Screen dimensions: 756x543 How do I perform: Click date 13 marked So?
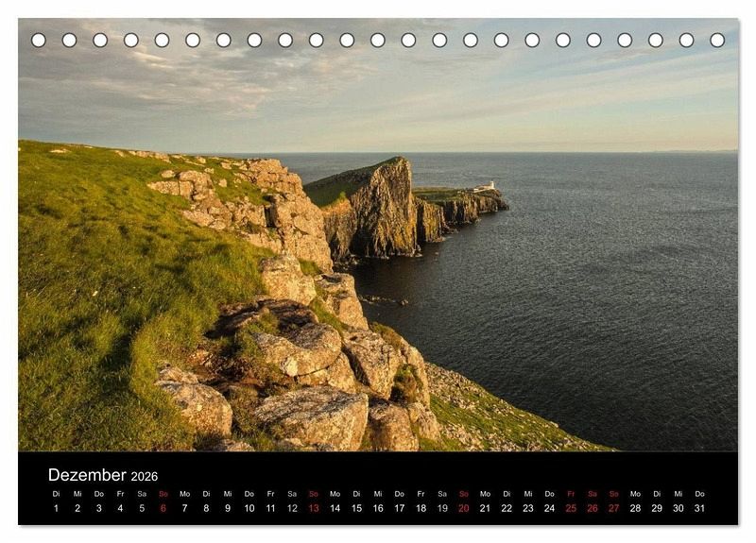point(314,508)
